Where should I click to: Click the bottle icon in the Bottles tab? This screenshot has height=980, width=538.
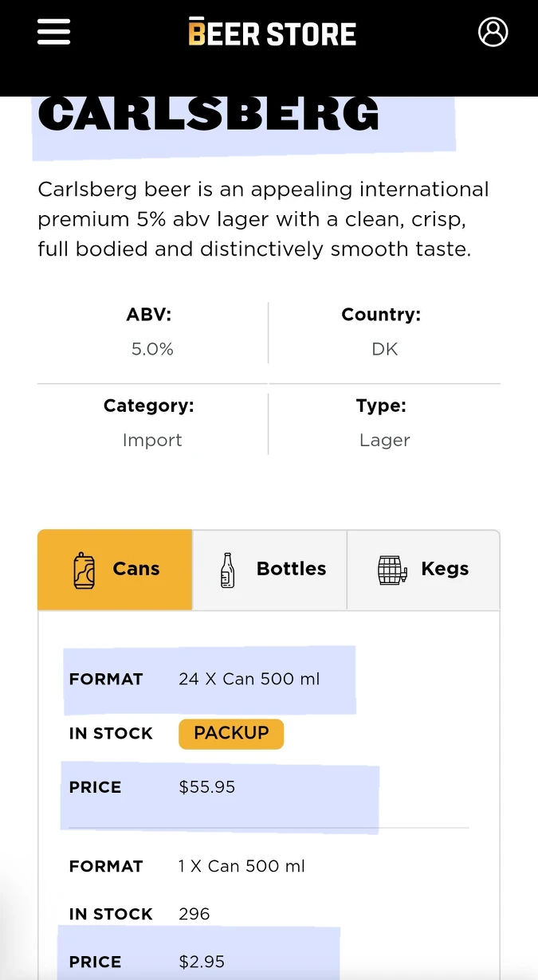pyautogui.click(x=228, y=570)
